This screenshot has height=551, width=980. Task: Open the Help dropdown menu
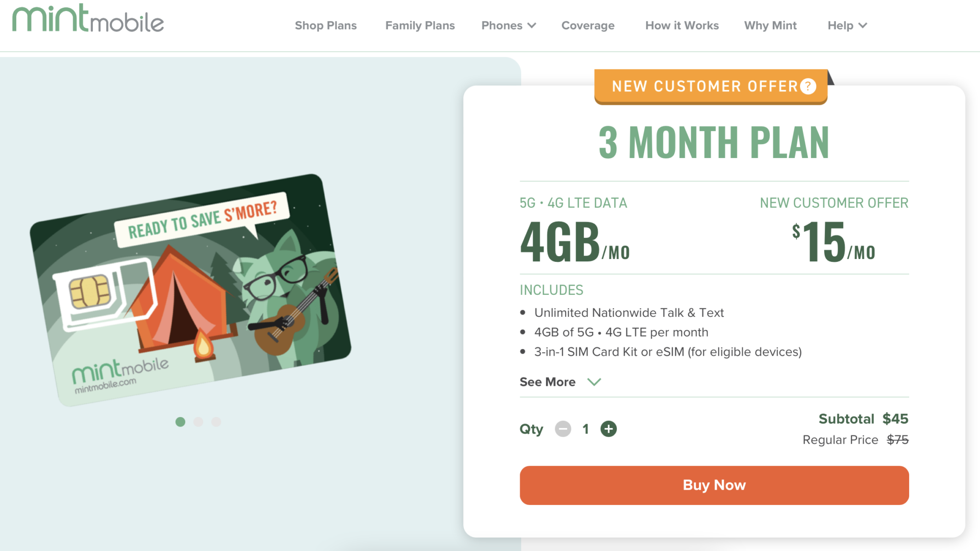click(x=846, y=25)
